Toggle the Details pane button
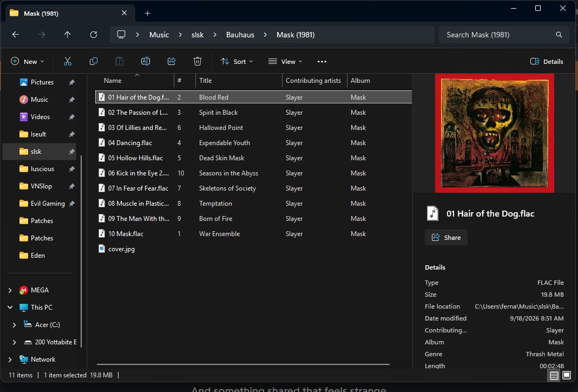This screenshot has width=578, height=392. click(547, 62)
